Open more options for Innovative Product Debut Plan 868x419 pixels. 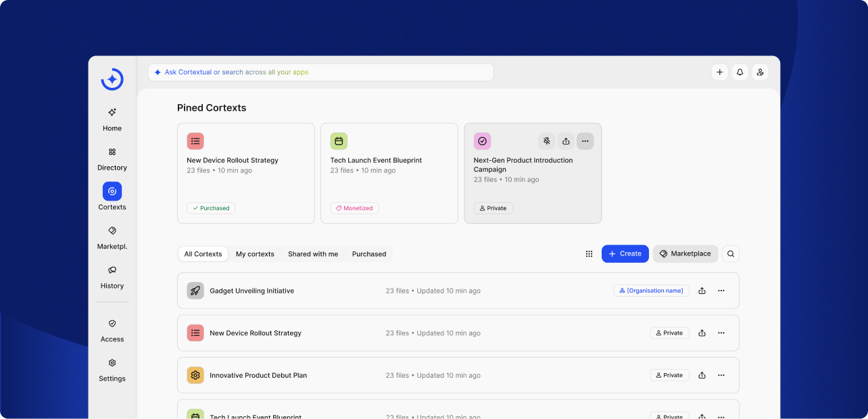click(721, 375)
